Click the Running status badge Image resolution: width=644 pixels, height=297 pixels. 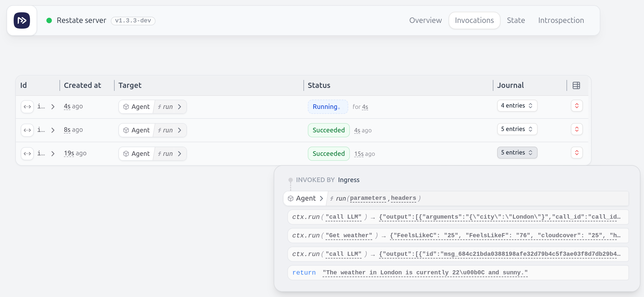click(x=327, y=107)
